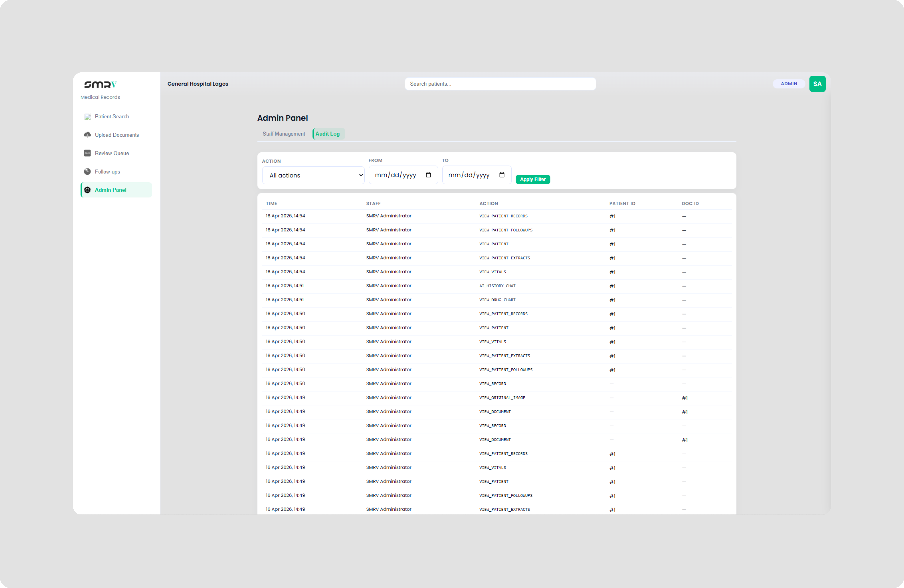Expand the All actions dropdown
Image resolution: width=904 pixels, height=588 pixels.
tap(313, 175)
